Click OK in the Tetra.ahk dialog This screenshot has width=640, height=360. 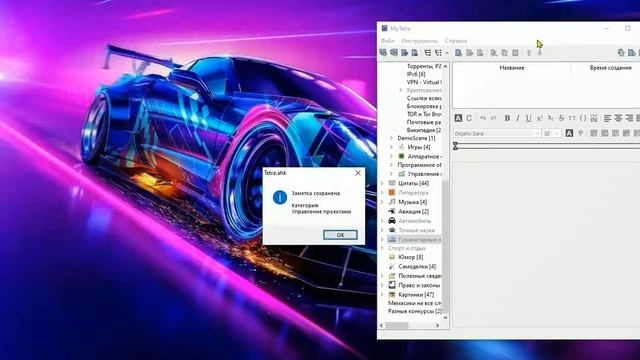[x=340, y=235]
